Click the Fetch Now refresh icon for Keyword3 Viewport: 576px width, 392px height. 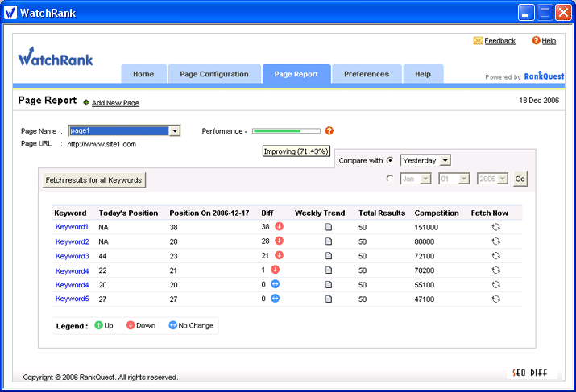click(495, 256)
